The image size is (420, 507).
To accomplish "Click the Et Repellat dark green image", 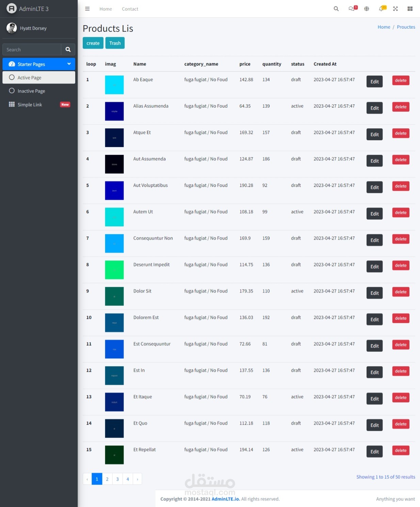I will (x=114, y=455).
